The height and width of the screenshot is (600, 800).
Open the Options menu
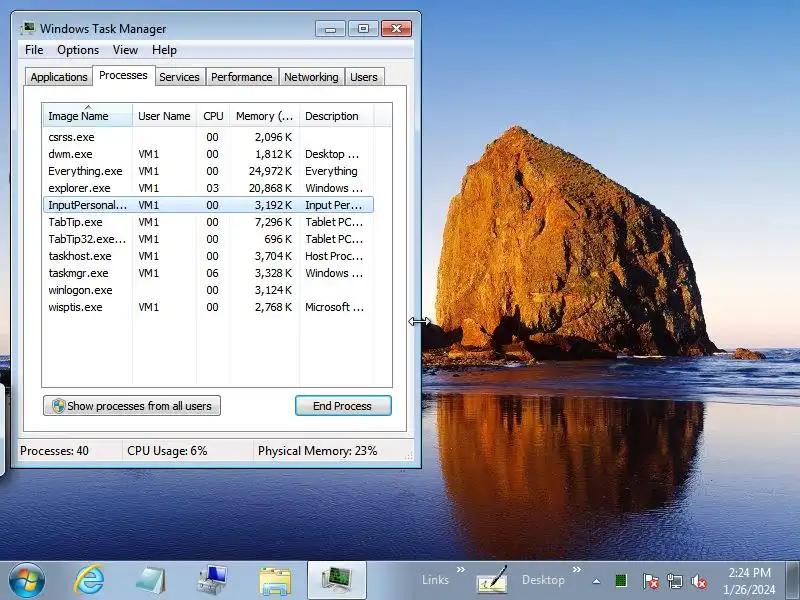click(x=78, y=50)
